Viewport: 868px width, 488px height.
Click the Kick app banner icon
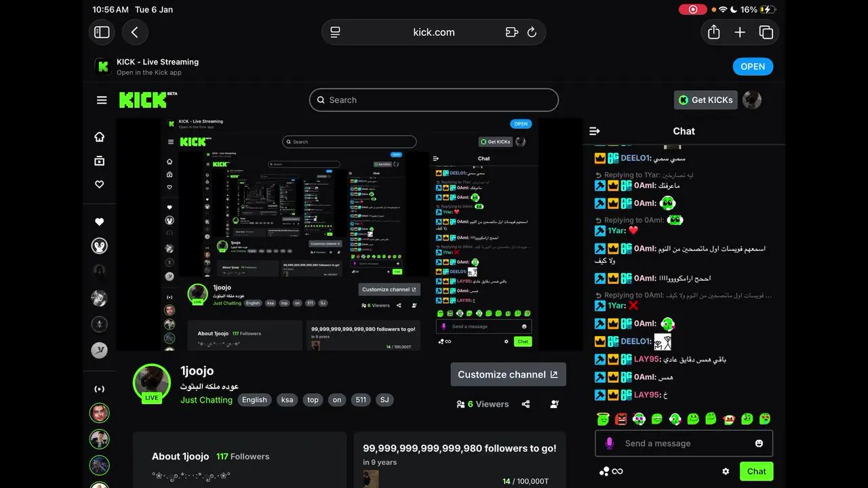point(103,66)
